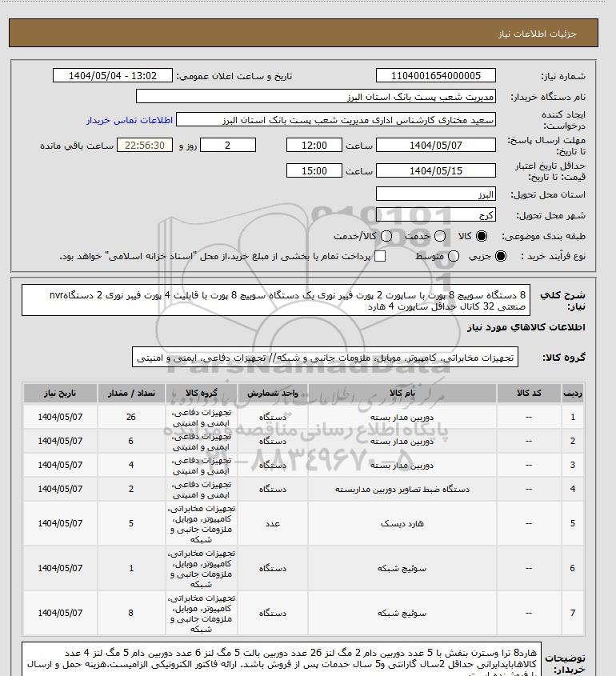Screen dimensions: 616x676
Task: Click quantity 4 in row 3
Action: coord(131,465)
